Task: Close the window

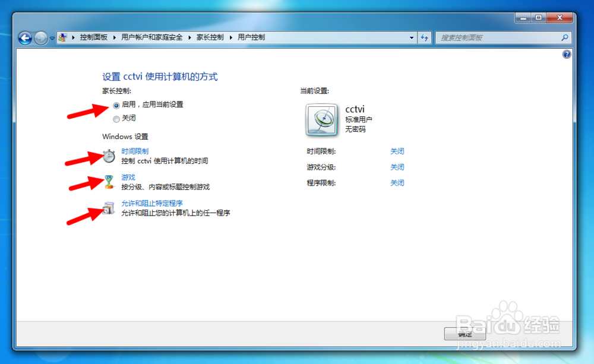Action: (560, 18)
